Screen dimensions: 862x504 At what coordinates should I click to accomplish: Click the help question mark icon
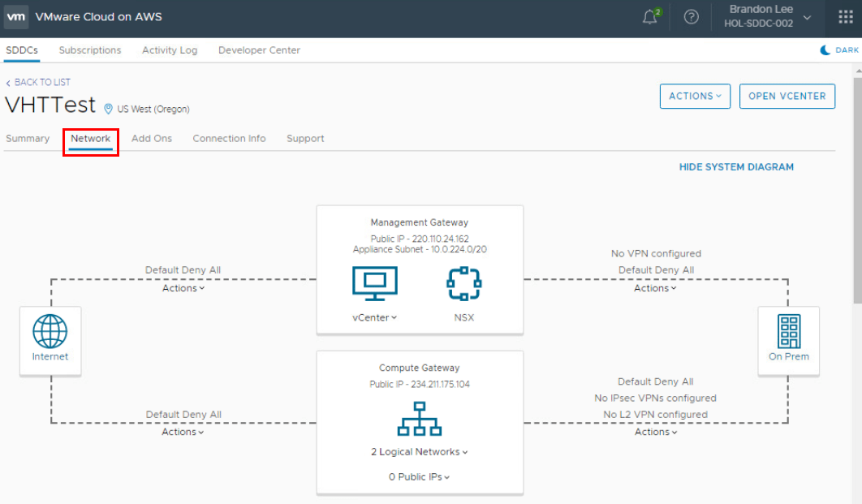pos(692,17)
